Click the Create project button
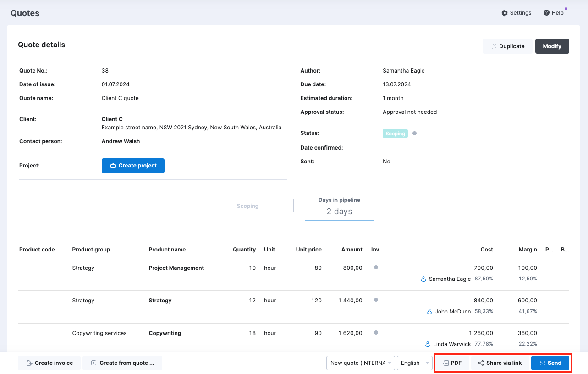 tap(133, 166)
